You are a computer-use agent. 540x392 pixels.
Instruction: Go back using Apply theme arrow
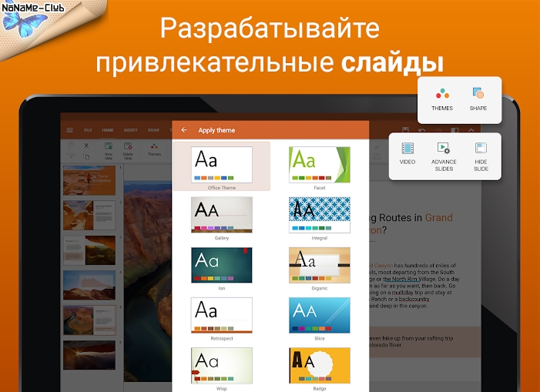tap(183, 130)
